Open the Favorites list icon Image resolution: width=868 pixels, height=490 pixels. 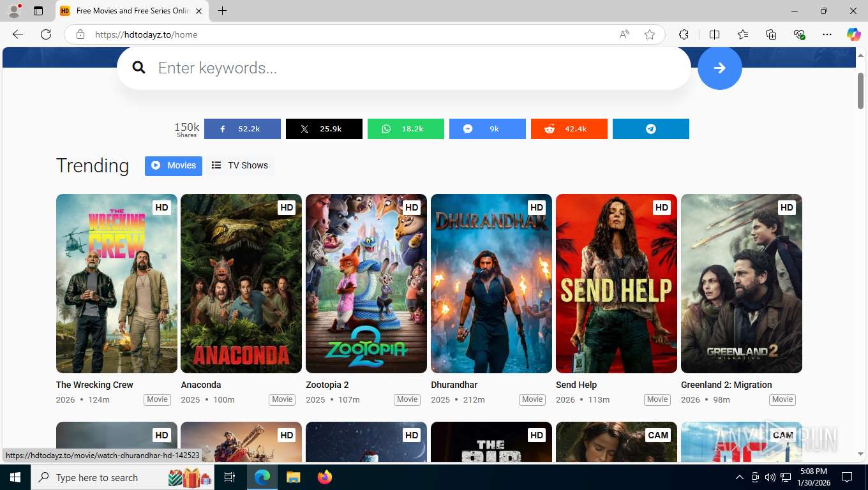point(743,34)
